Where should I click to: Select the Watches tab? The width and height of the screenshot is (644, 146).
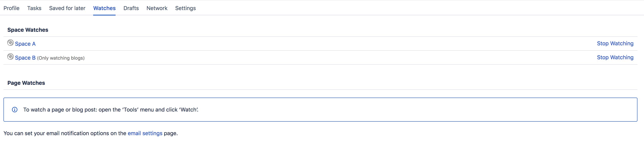pos(104,8)
